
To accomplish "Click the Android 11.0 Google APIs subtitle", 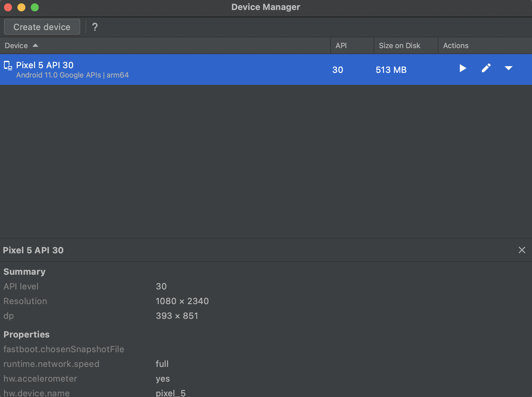I will click(x=73, y=75).
